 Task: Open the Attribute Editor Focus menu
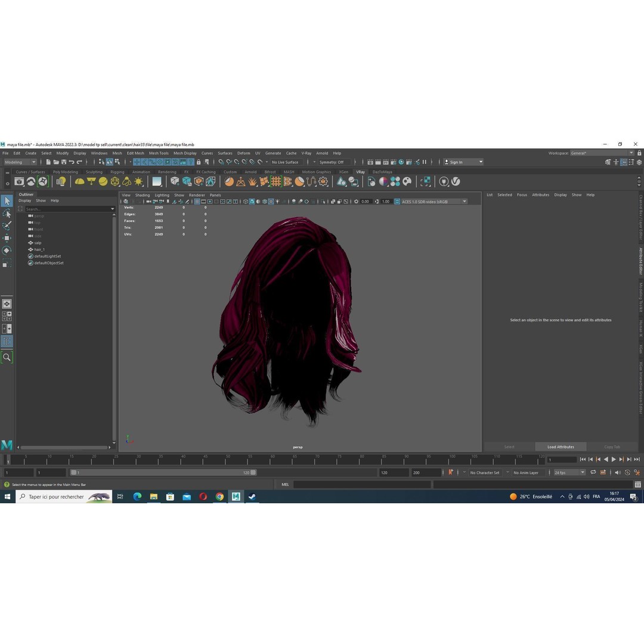click(522, 195)
